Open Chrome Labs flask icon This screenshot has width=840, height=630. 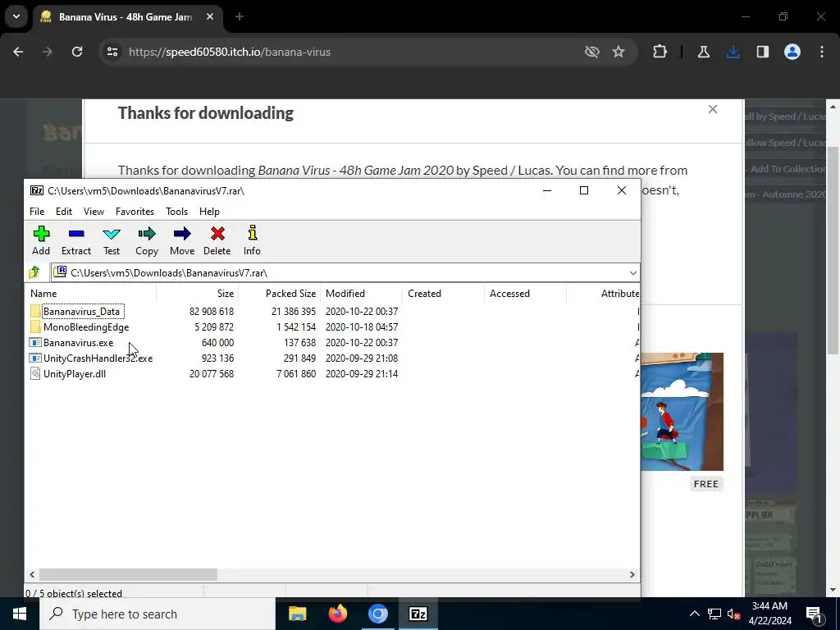tap(703, 52)
